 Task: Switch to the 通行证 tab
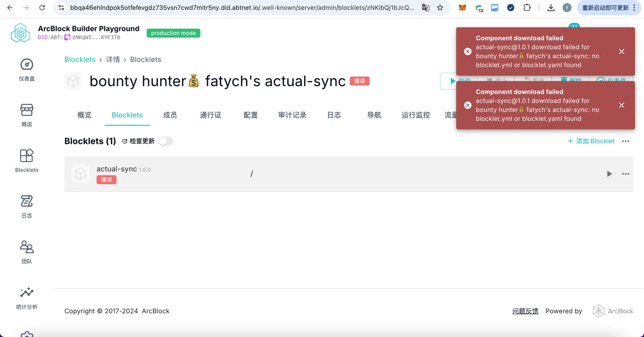[211, 115]
